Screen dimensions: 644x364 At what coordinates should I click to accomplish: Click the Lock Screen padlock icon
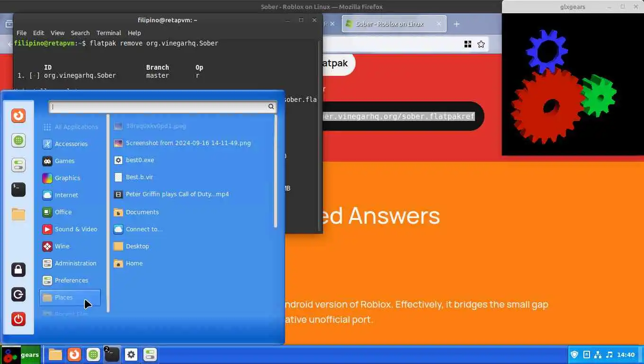[18, 270]
